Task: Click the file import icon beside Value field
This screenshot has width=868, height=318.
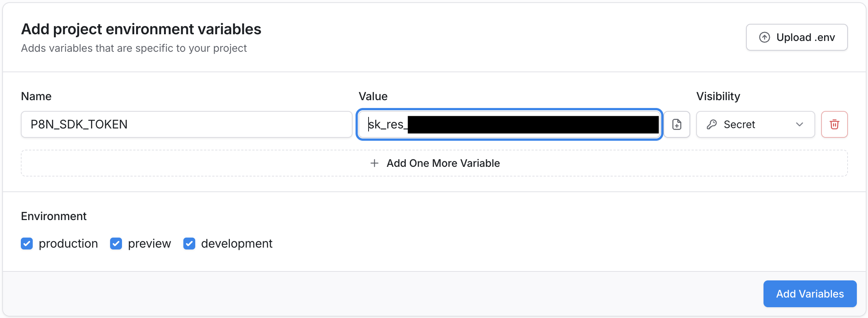Action: click(x=677, y=124)
